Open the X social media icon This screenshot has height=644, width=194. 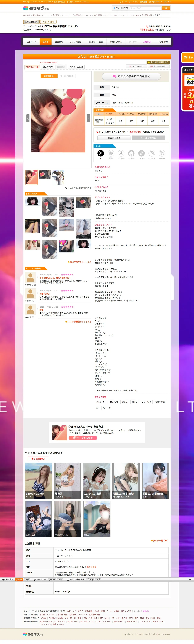coord(100,153)
